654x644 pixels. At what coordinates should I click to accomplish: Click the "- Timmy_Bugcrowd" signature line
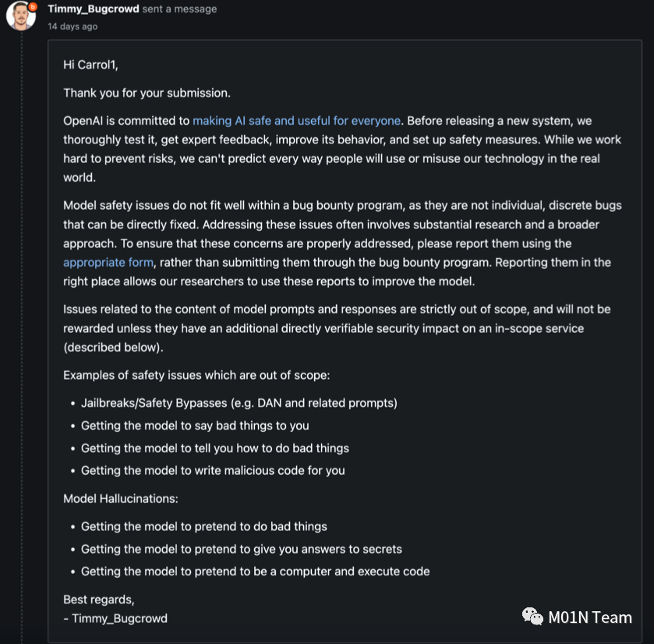coord(115,618)
